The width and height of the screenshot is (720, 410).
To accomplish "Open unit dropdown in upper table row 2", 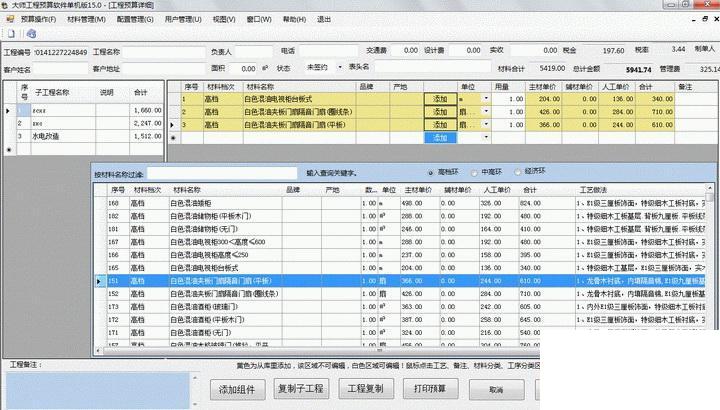I will [486, 112].
